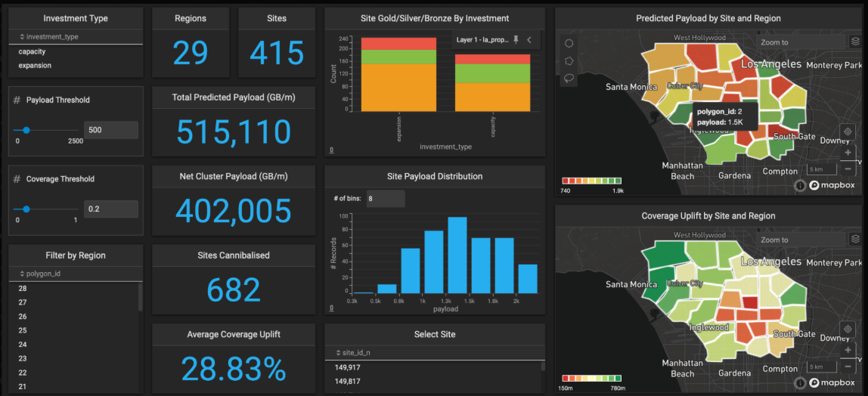Click the recenter target icon on Coverage Uplift map
Viewport: 868px width, 396px height.
(x=848, y=329)
